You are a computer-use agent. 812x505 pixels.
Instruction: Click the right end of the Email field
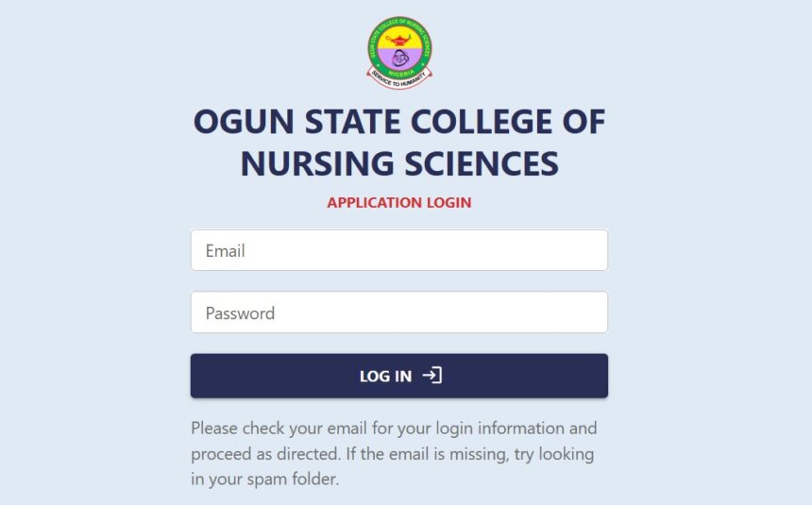pos(590,250)
